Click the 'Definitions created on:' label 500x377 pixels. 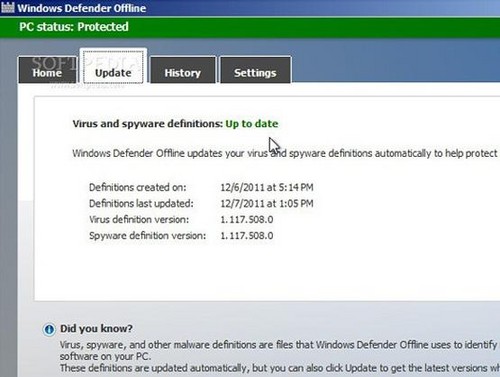point(138,187)
